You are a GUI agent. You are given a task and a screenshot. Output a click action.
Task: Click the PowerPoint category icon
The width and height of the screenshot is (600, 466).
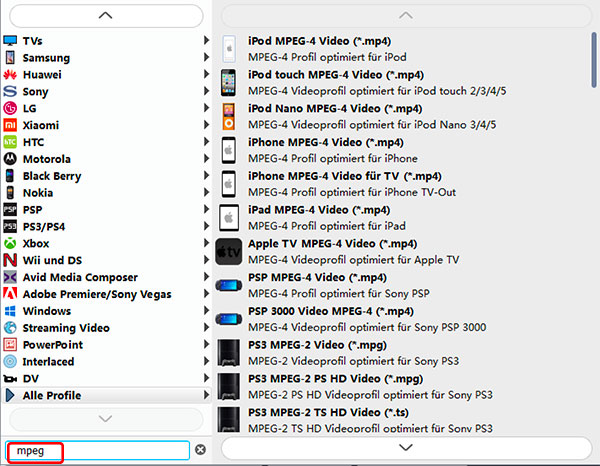10,345
